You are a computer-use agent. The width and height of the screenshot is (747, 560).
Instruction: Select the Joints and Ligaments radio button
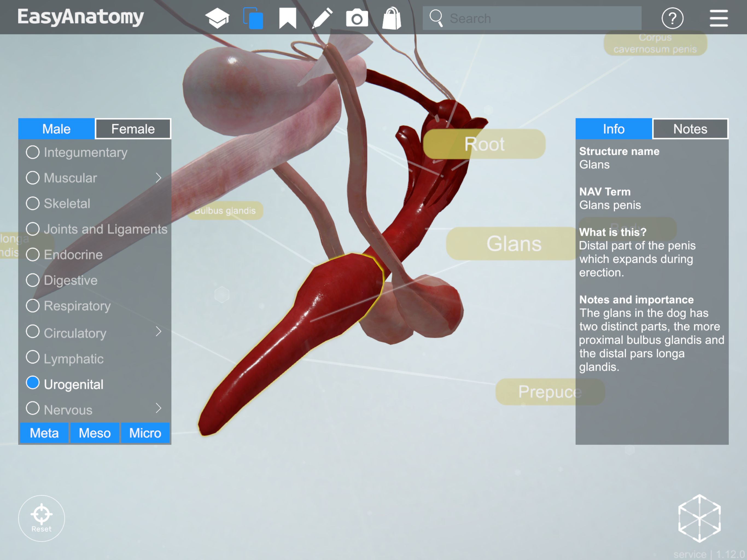tap(33, 229)
